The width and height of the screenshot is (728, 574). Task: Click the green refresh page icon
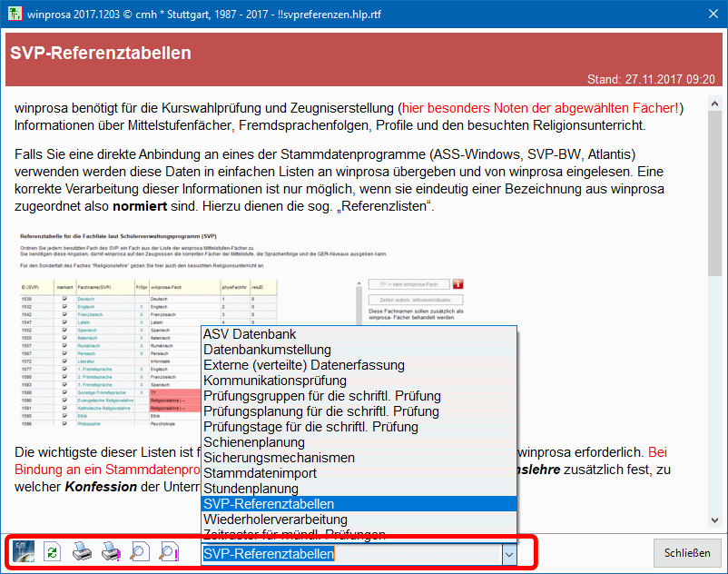point(52,552)
